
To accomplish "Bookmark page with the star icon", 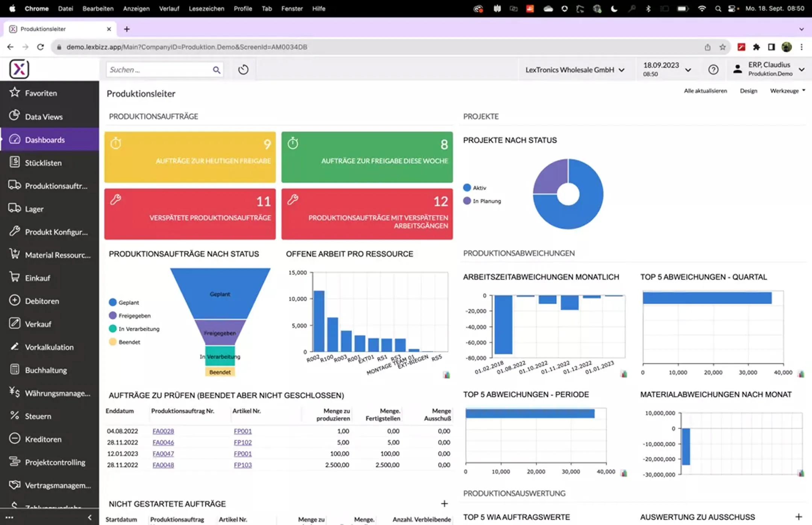I will (723, 47).
